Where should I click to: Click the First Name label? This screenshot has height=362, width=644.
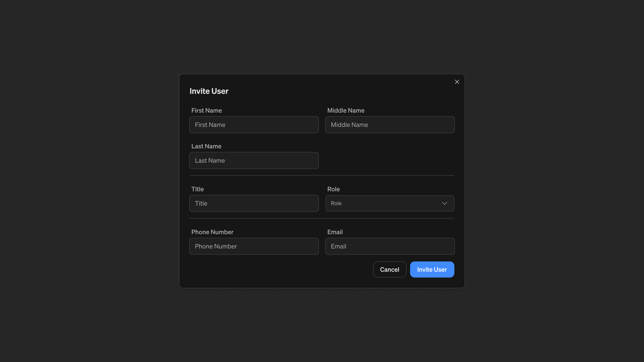coord(207,110)
